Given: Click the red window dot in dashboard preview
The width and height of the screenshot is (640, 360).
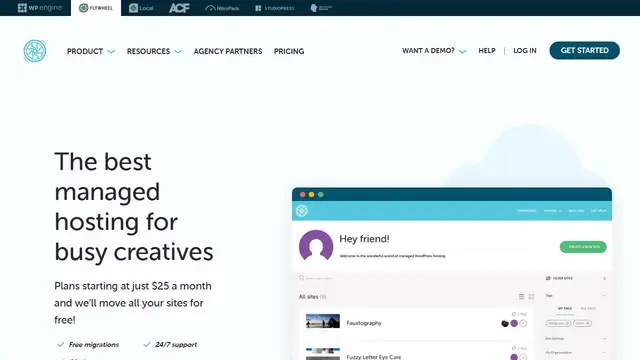Looking at the screenshot, I should click(x=302, y=194).
